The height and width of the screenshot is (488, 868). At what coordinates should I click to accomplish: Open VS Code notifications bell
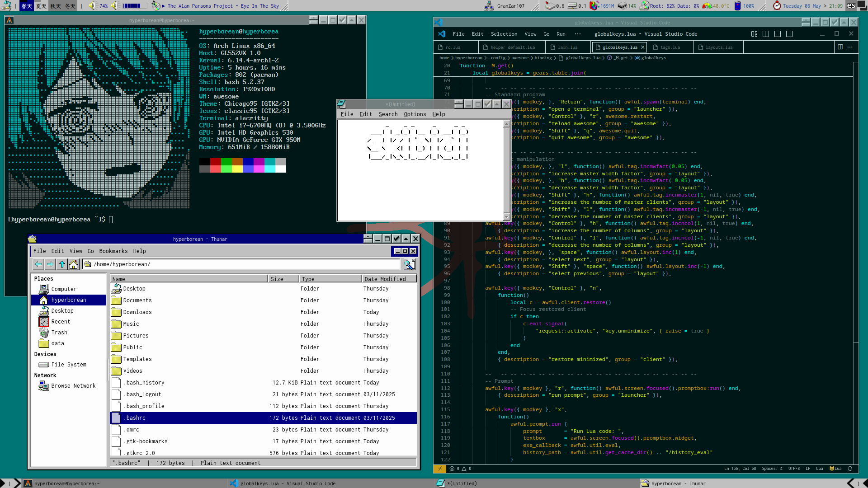click(x=850, y=469)
